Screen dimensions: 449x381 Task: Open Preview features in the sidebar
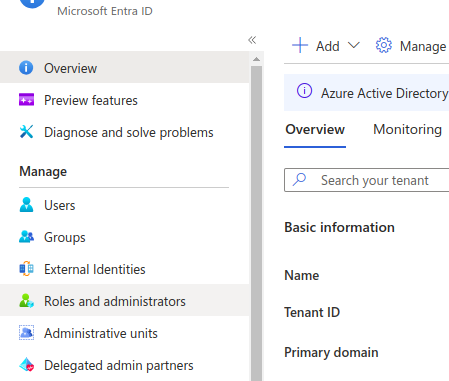(x=125, y=100)
